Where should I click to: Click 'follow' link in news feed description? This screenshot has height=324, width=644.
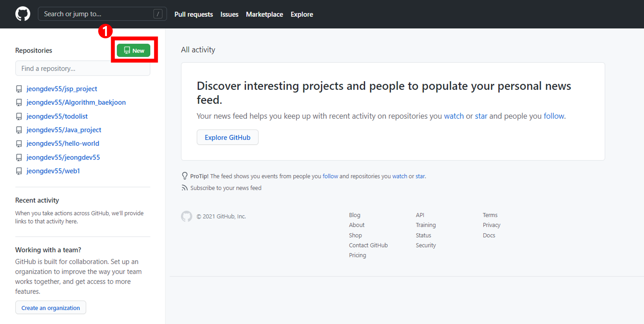tap(554, 116)
